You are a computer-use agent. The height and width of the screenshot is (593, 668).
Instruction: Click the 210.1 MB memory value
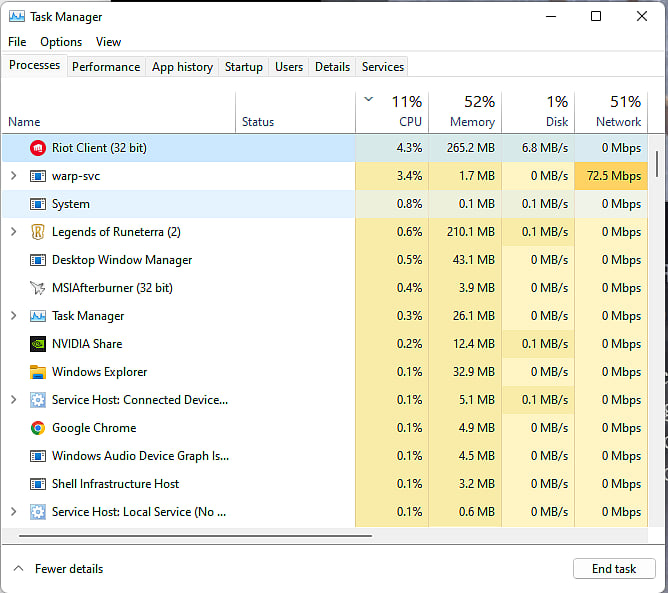click(471, 232)
